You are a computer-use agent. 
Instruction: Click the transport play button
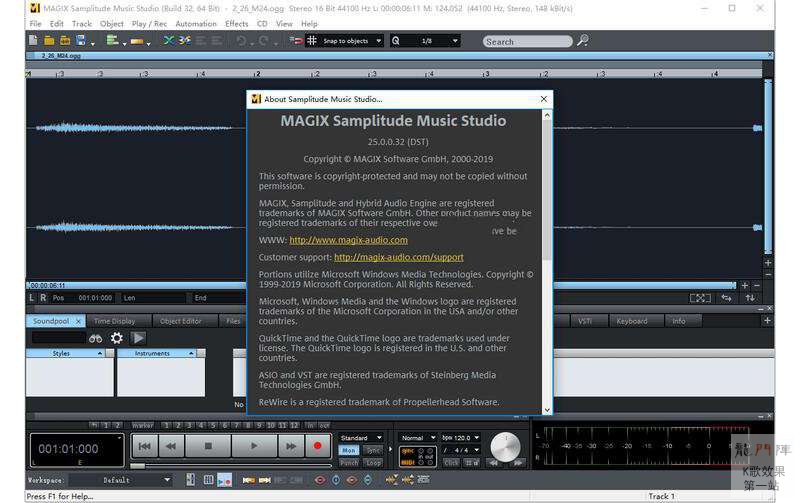254,446
